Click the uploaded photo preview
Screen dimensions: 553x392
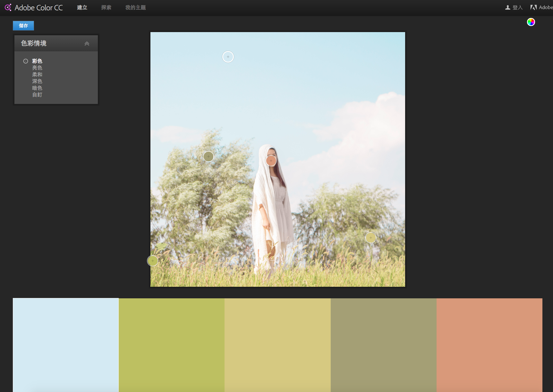277,159
